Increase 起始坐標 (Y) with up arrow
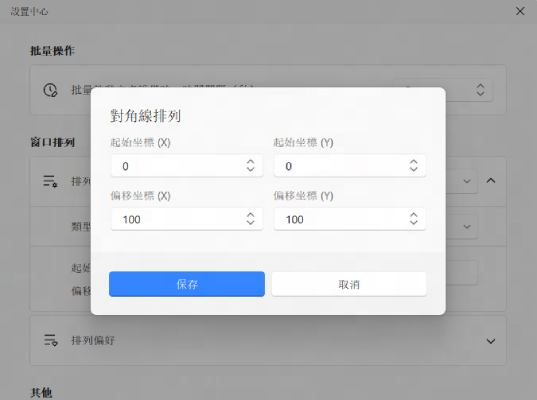 [x=413, y=162]
